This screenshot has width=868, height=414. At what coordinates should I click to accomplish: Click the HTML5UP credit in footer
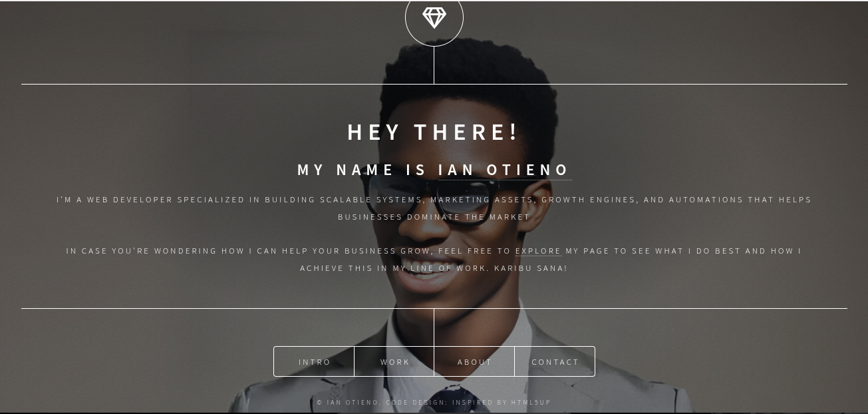[531, 403]
